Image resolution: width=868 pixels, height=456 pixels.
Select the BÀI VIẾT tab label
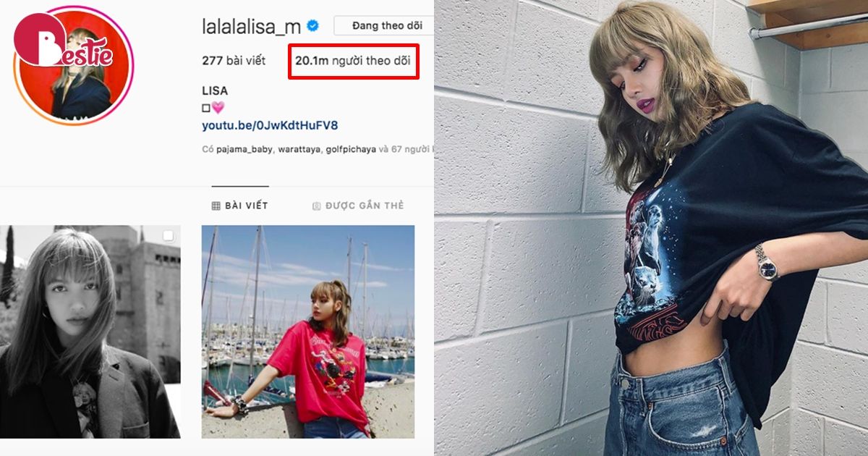(247, 206)
